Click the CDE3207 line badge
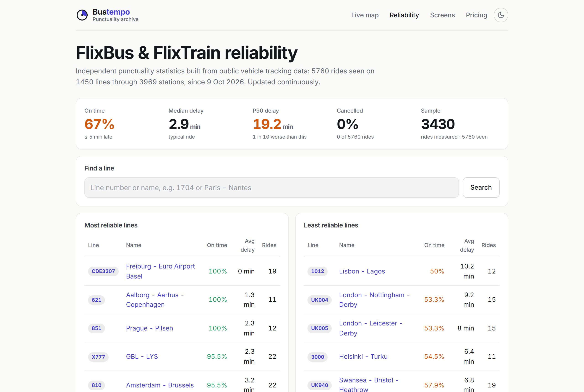This screenshot has height=392, width=584. tap(103, 271)
